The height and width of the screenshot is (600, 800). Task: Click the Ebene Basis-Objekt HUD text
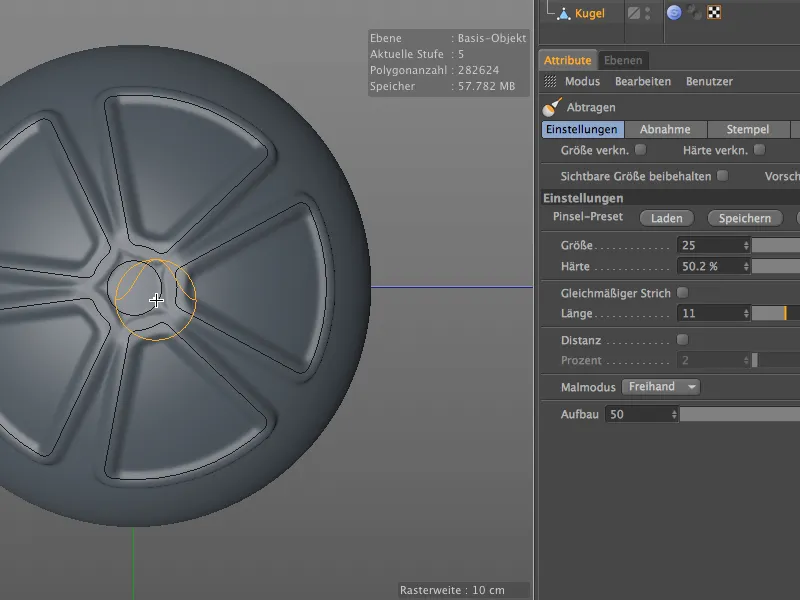(448, 38)
